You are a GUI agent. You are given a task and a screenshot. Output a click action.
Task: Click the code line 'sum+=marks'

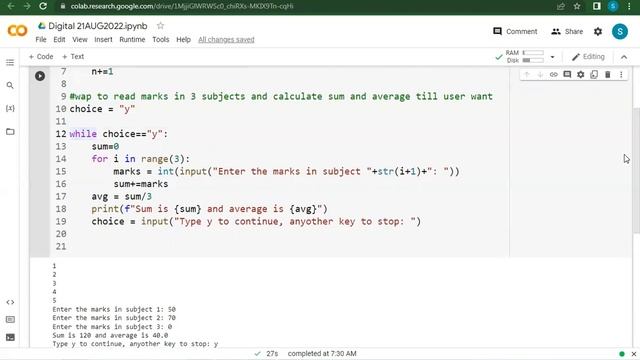point(141,184)
